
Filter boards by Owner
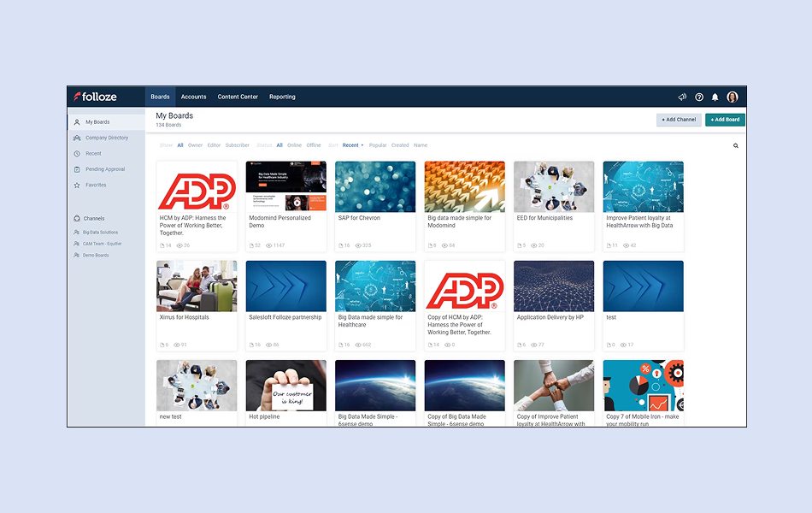pyautogui.click(x=195, y=145)
